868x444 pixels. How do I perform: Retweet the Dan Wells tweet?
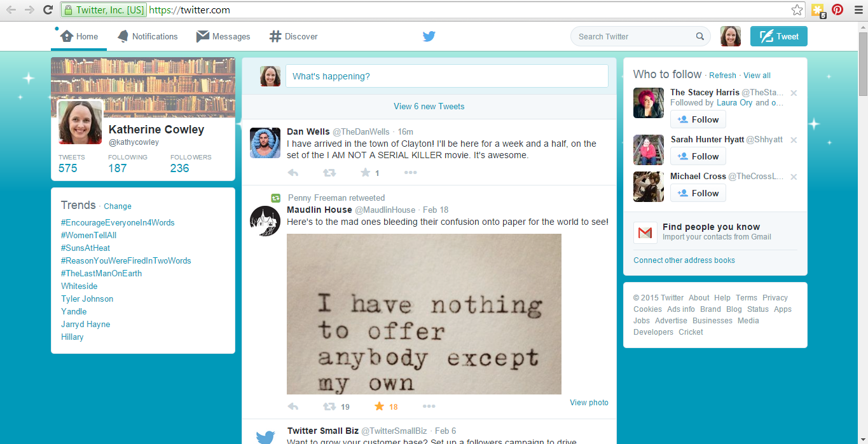329,172
